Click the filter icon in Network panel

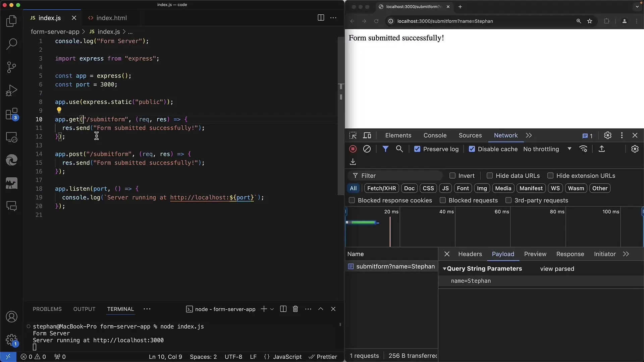click(x=385, y=149)
